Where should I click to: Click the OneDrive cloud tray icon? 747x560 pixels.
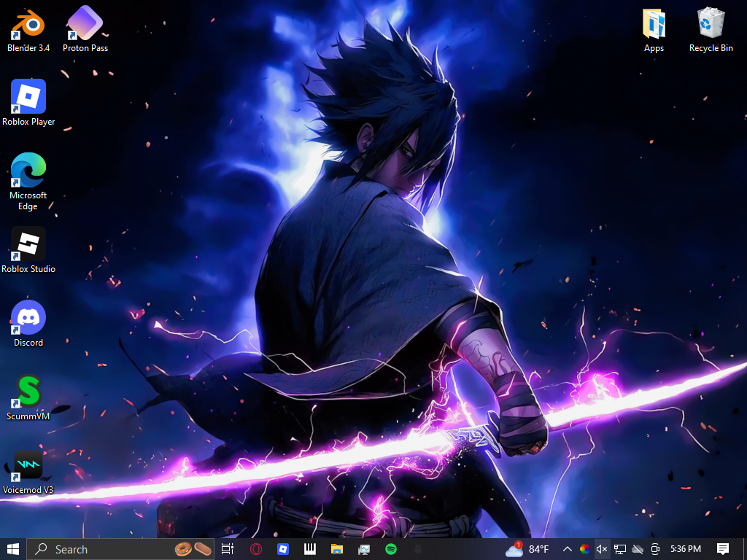[x=638, y=549]
